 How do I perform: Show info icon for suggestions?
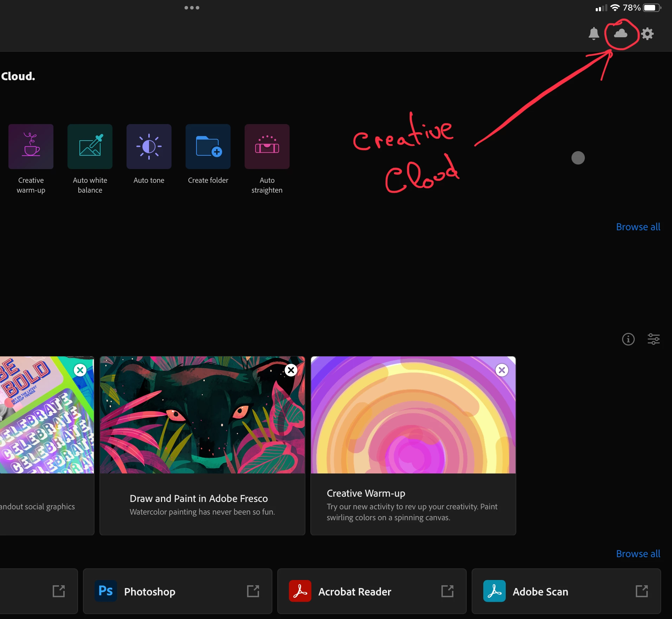(628, 339)
